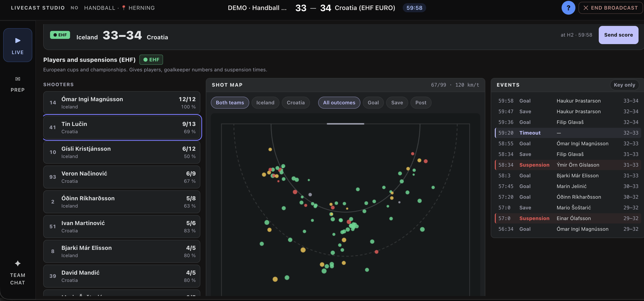Select shooter David Mandić
The width and height of the screenshot is (644, 301).
(x=122, y=276)
